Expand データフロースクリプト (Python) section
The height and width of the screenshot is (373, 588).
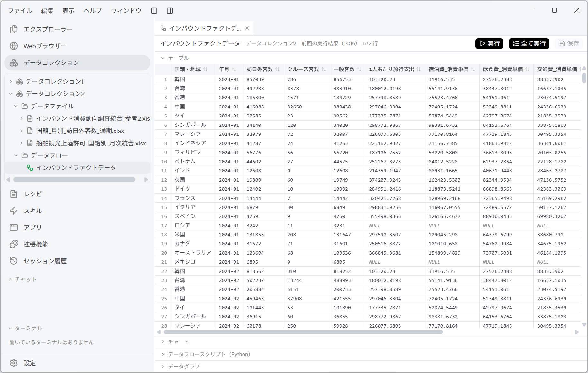pyautogui.click(x=163, y=354)
